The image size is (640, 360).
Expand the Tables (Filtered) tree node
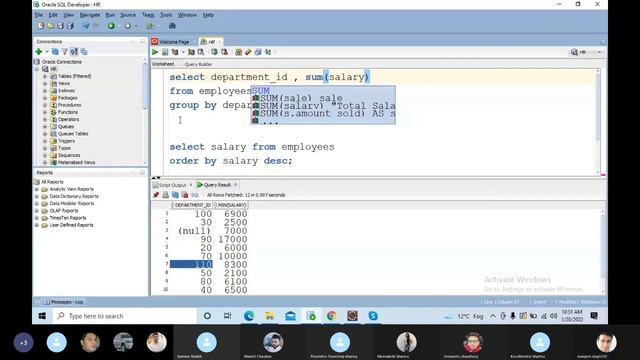coord(45,76)
